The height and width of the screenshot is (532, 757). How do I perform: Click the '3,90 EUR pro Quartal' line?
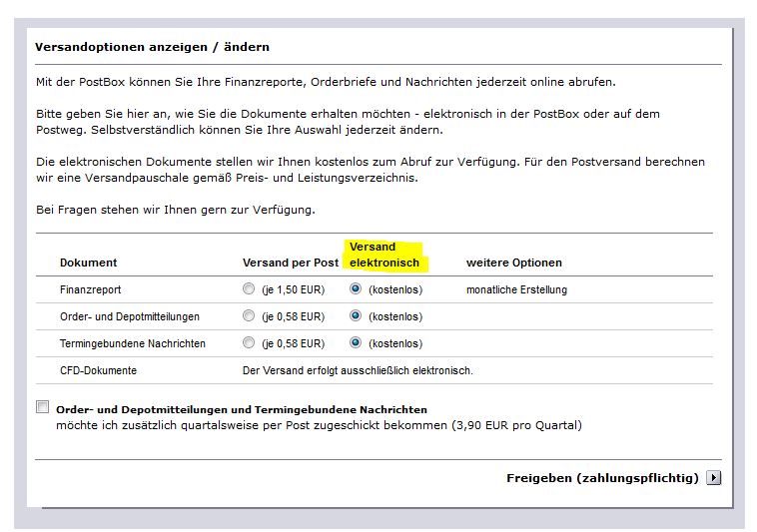(x=319, y=425)
